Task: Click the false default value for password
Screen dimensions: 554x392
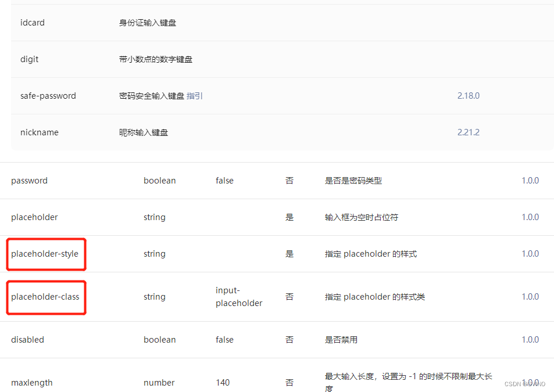Action: (224, 180)
